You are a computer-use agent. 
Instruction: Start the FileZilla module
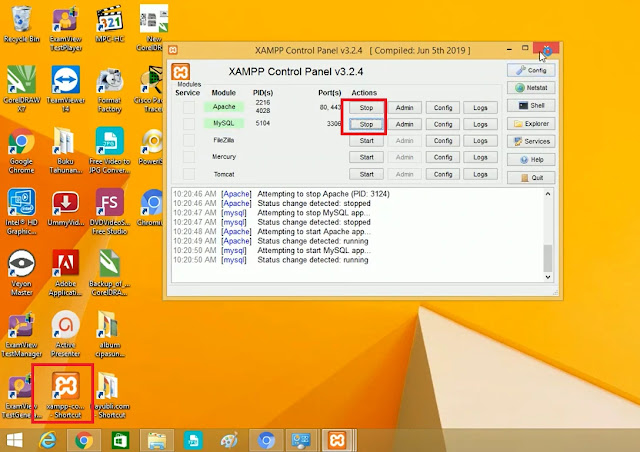pyautogui.click(x=366, y=141)
